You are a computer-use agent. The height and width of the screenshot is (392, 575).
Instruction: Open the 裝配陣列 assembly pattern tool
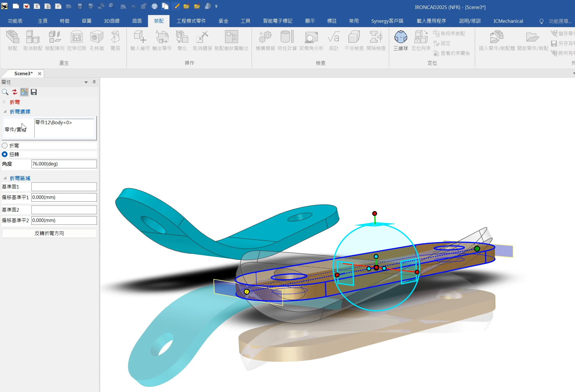(x=55, y=40)
